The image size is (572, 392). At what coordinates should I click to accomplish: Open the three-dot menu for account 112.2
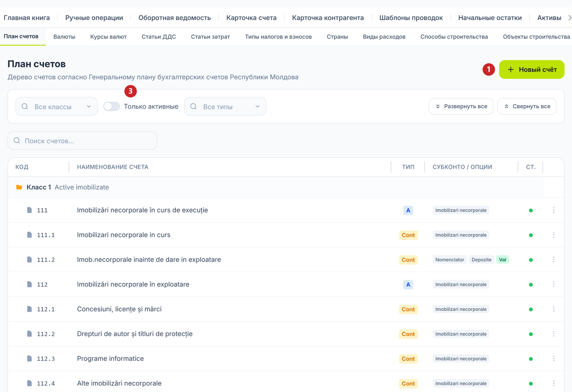tap(554, 334)
